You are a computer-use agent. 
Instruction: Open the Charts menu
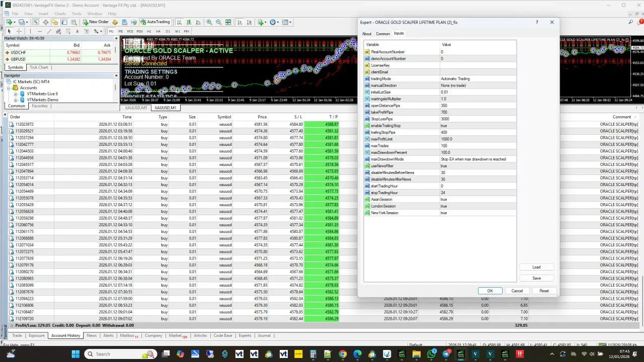[60, 14]
